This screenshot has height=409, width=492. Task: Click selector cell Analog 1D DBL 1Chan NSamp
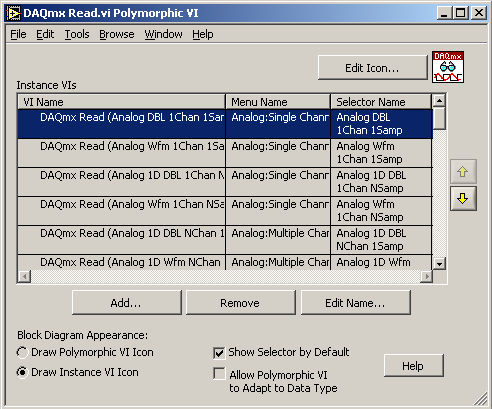pyautogui.click(x=381, y=182)
